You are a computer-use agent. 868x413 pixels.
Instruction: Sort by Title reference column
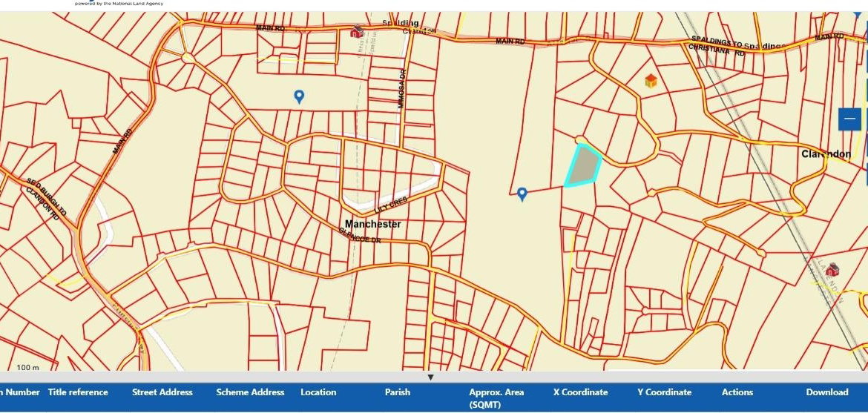click(x=78, y=392)
